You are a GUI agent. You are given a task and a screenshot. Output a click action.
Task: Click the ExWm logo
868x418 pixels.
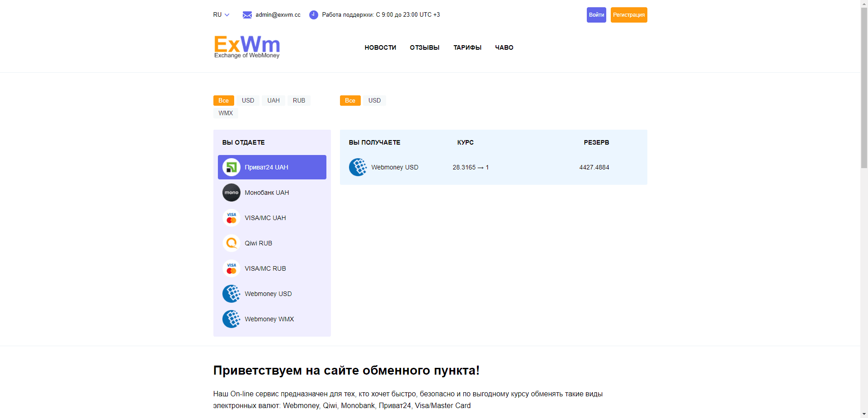click(247, 47)
